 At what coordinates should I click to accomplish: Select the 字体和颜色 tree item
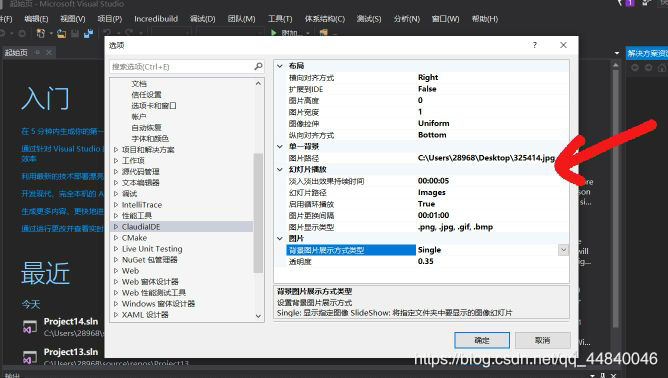coord(150,139)
